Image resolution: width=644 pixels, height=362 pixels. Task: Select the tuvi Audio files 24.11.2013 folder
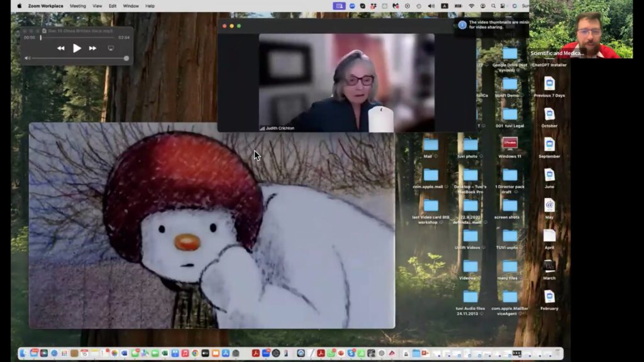click(x=470, y=302)
